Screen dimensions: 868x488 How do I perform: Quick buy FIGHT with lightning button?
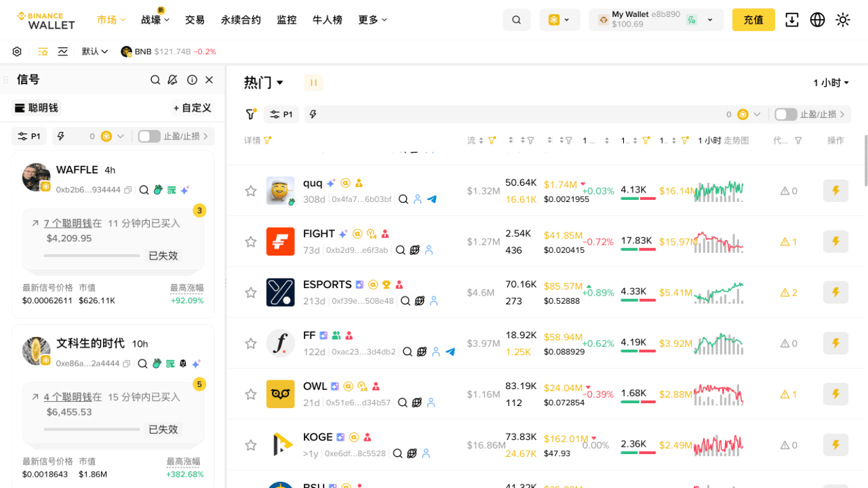(x=835, y=241)
